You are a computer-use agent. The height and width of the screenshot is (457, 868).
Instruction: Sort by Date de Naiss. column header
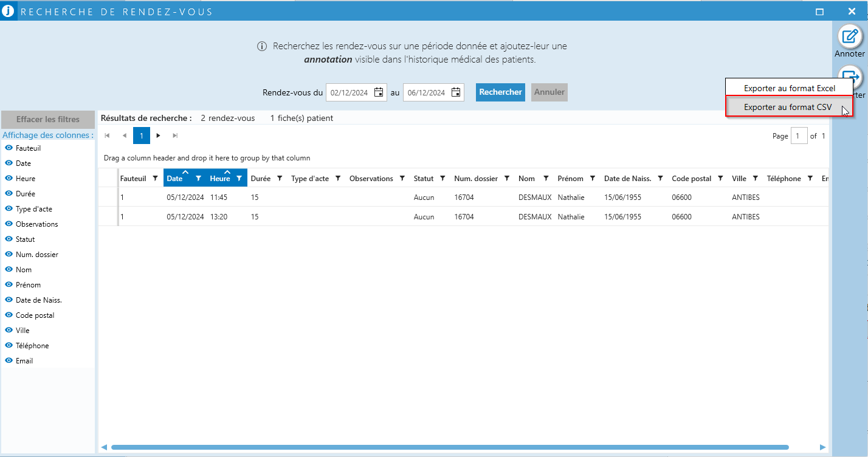click(627, 179)
